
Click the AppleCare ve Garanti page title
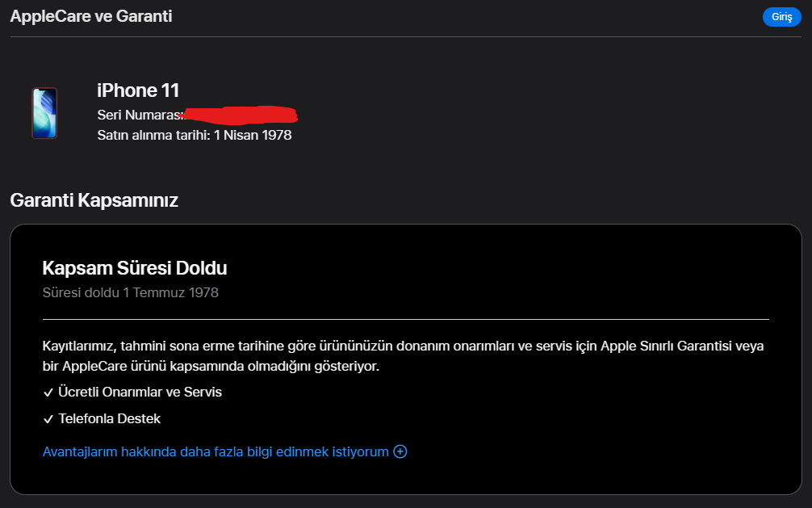click(91, 16)
